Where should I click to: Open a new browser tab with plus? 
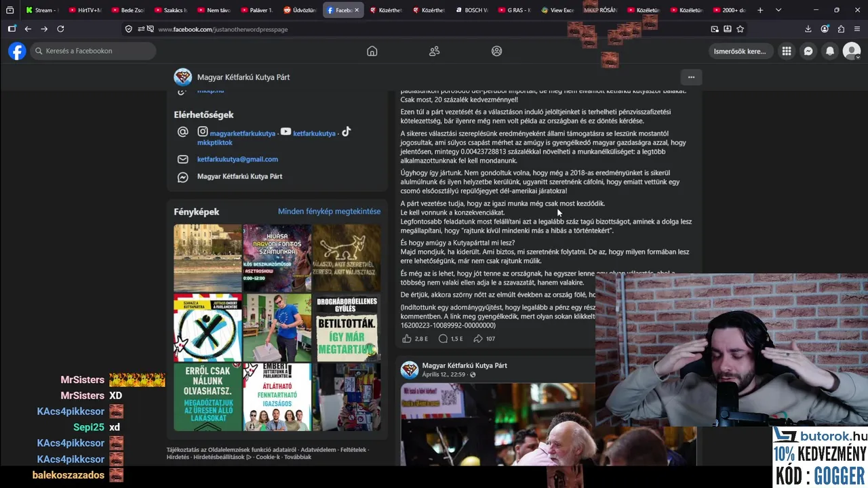point(760,10)
